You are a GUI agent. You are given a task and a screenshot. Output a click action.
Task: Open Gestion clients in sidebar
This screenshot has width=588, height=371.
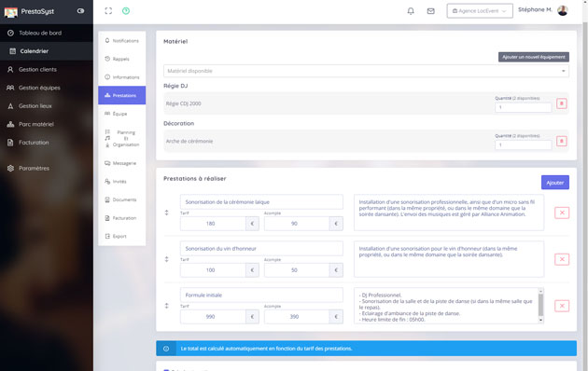point(47,70)
